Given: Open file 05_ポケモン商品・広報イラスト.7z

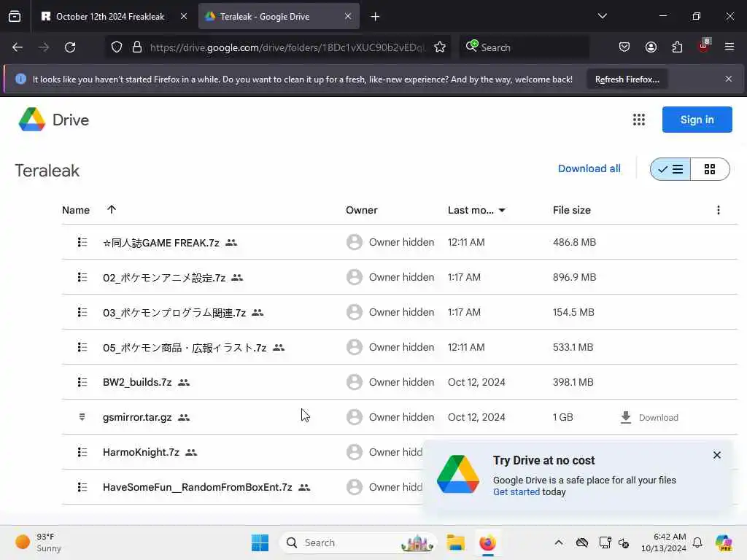Looking at the screenshot, I should (x=185, y=348).
